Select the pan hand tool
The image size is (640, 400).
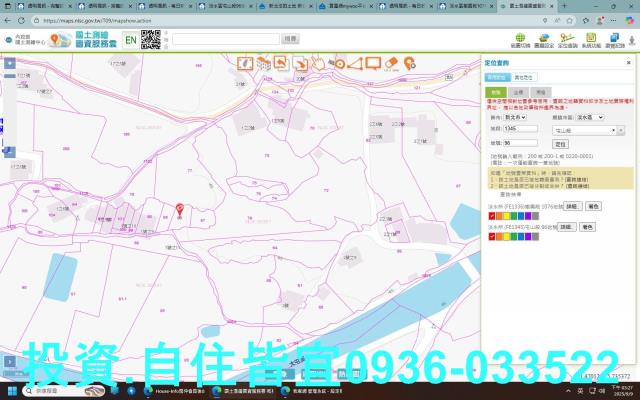pos(318,63)
